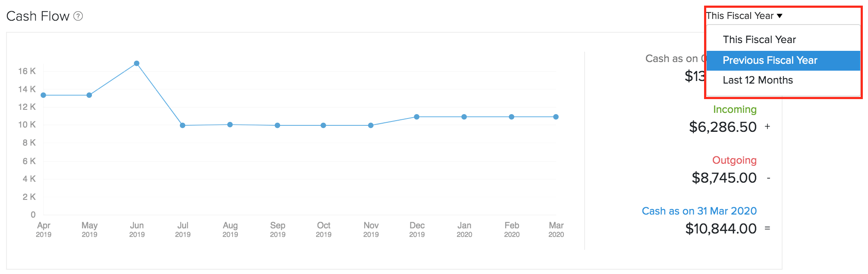Click the Sep 2019 data point on chart

(277, 125)
